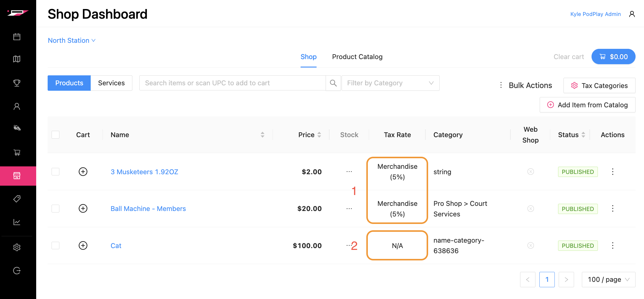644x299 pixels.
Task: Select the Cat row checkbox
Action: [x=55, y=246]
